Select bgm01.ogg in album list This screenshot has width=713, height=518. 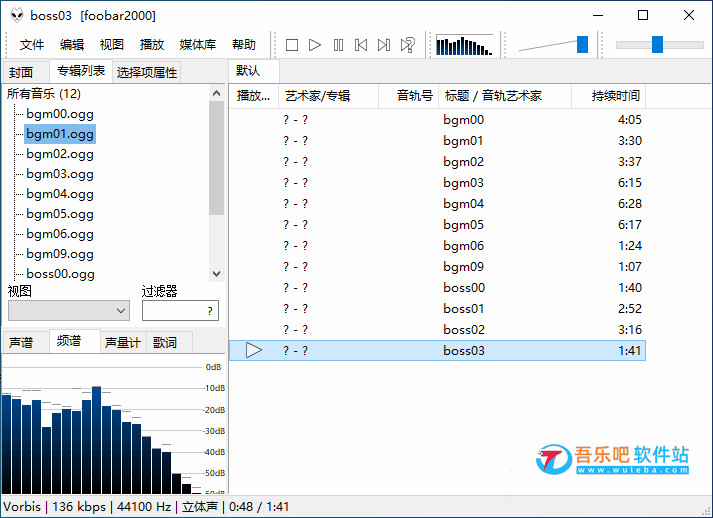point(60,134)
